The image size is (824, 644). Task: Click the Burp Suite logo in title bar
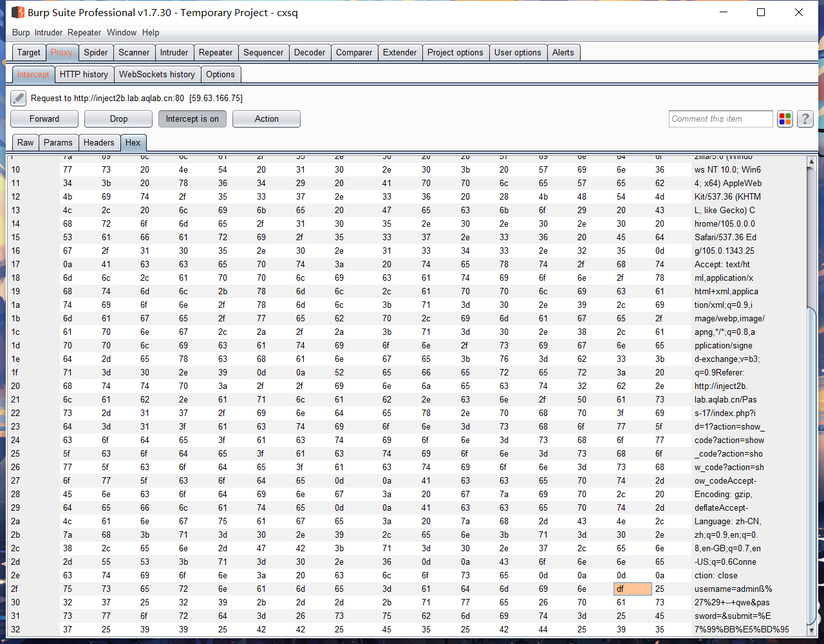pyautogui.click(x=17, y=12)
